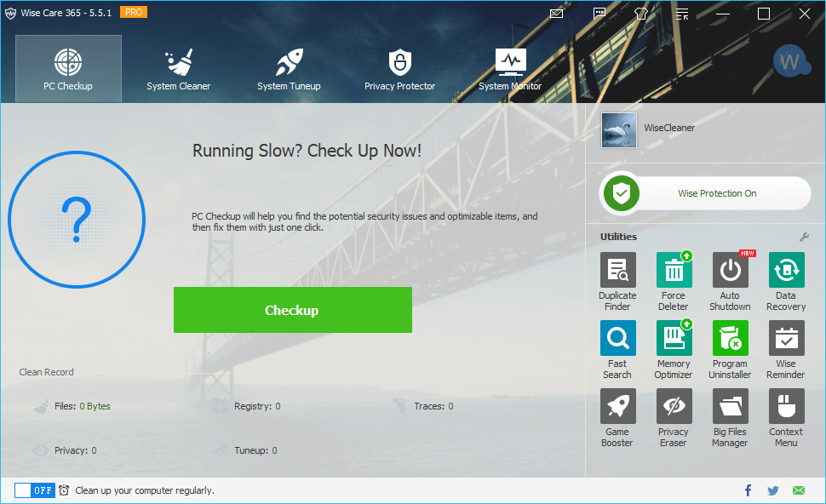Open Fast Search utility
The width and height of the screenshot is (826, 504).
tap(617, 350)
